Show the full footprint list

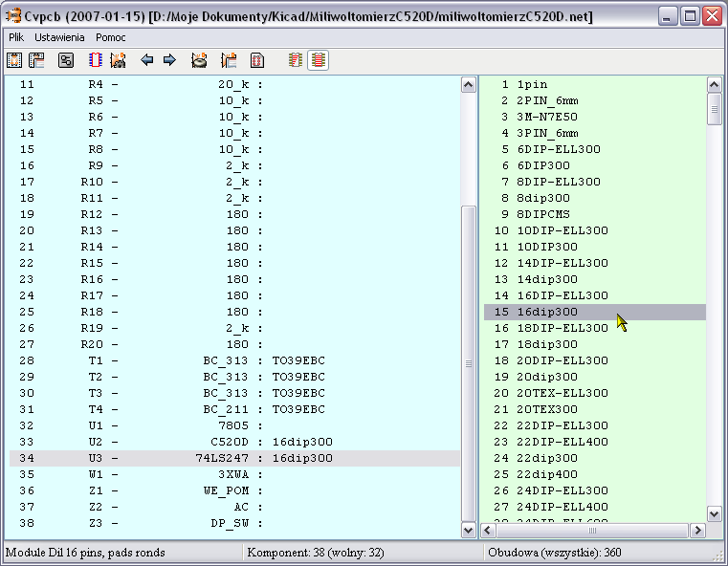point(318,60)
